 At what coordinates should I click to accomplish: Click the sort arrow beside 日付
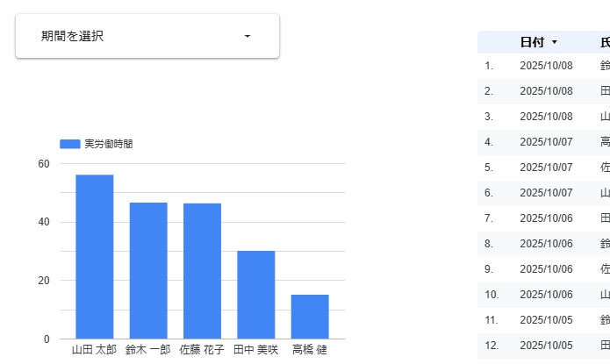click(x=555, y=42)
